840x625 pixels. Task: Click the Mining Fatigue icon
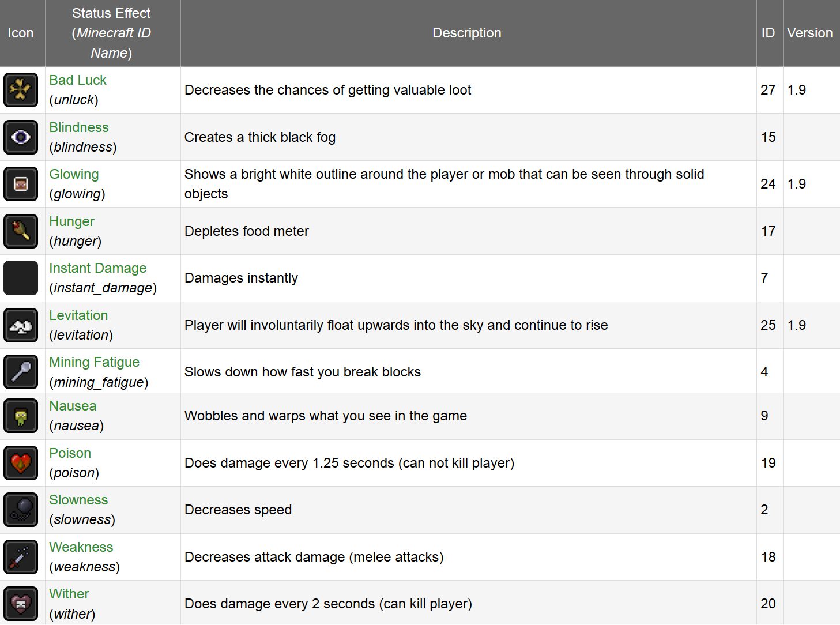(x=21, y=372)
